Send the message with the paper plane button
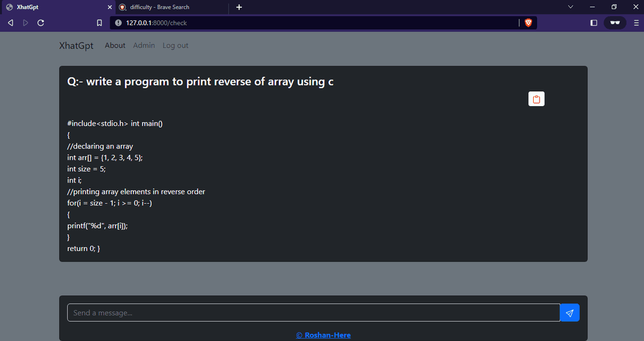Viewport: 644px width, 341px height. 569,313
